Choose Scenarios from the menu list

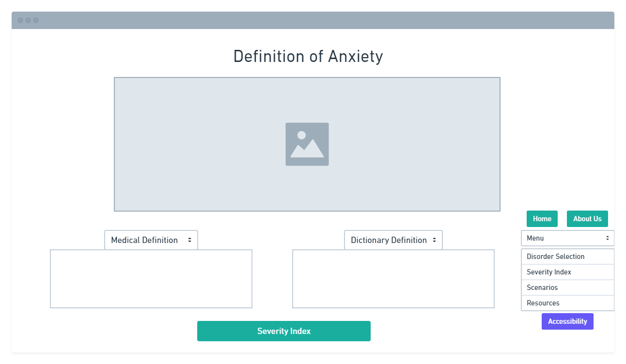tap(568, 288)
